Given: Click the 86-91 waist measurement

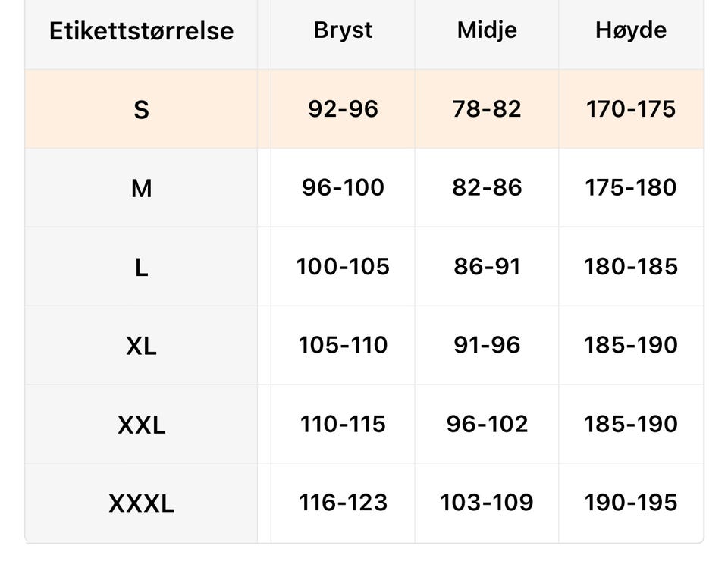Looking at the screenshot, I should 487,266.
